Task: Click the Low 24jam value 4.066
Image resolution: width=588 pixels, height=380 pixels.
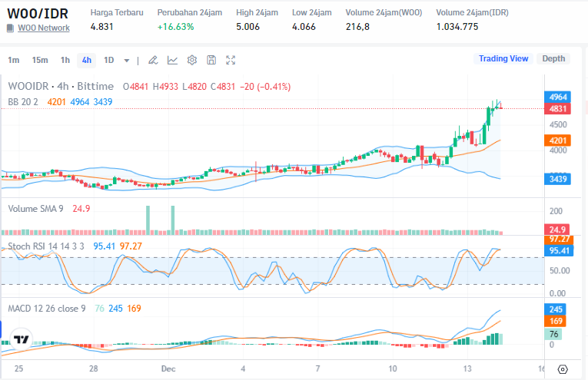Action: [304, 27]
